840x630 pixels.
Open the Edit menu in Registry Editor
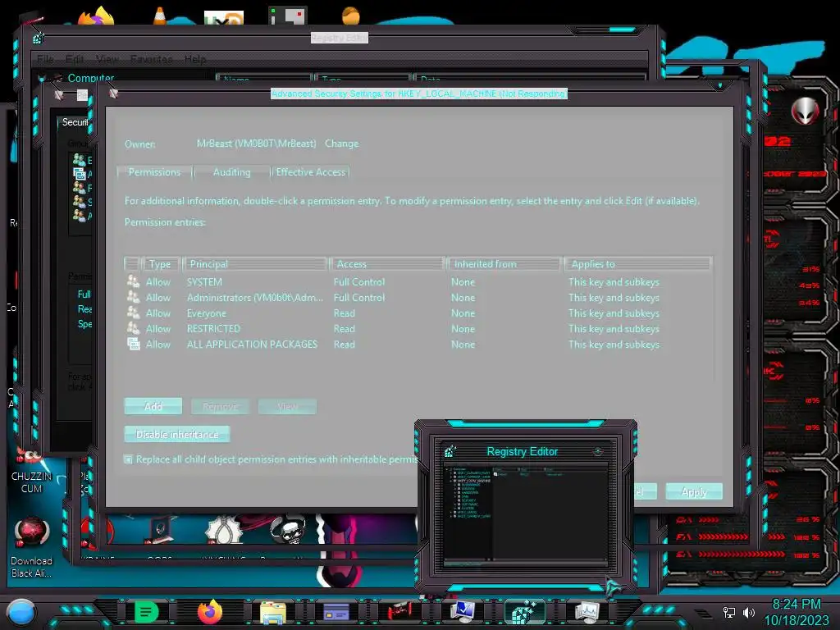[x=75, y=59]
